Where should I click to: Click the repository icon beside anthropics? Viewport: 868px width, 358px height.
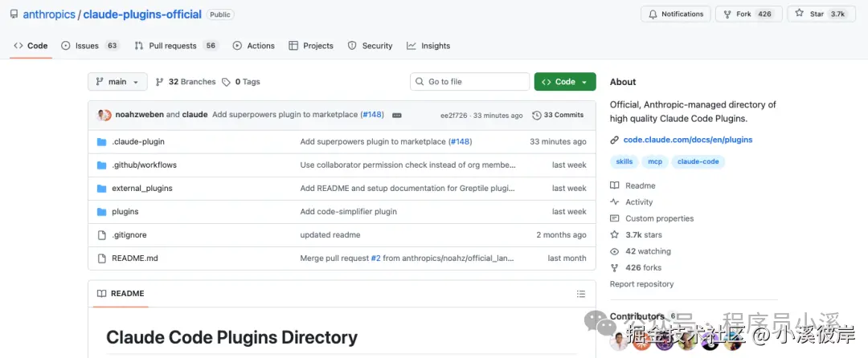tap(14, 14)
